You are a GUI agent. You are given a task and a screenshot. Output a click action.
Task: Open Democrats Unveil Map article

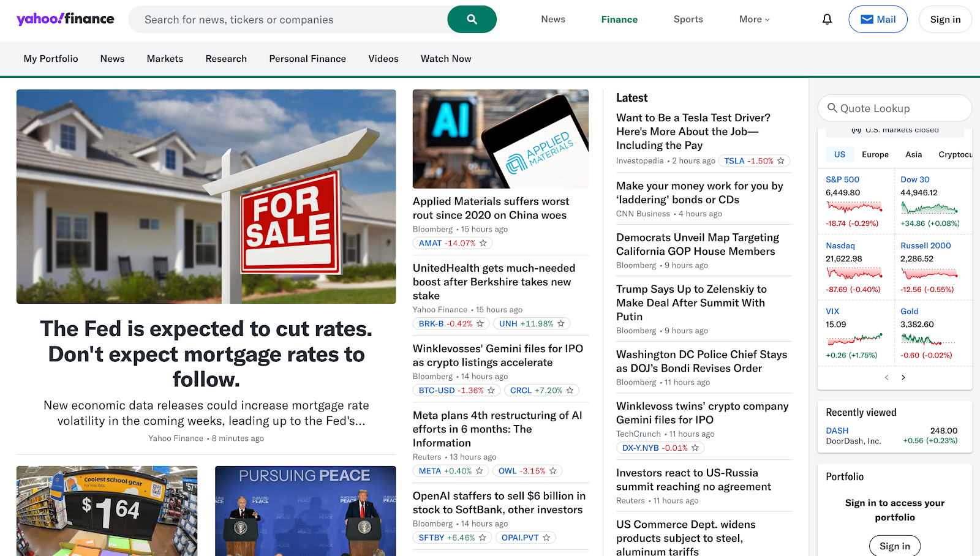pyautogui.click(x=698, y=244)
